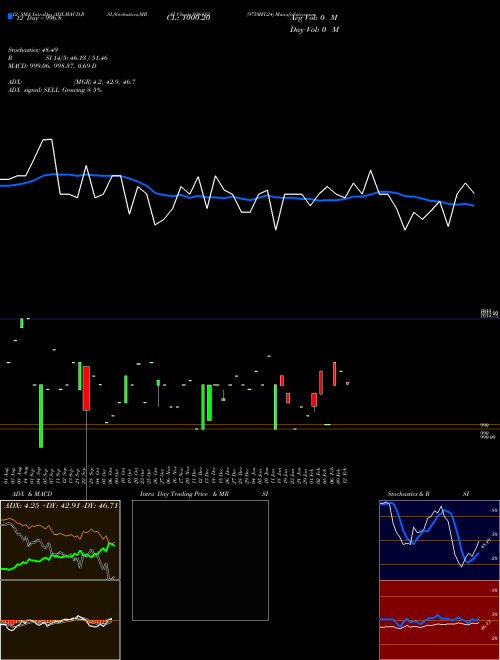Click the '12 Day = 996.8' SMA label
The height and width of the screenshot is (660, 500).
(39, 18)
